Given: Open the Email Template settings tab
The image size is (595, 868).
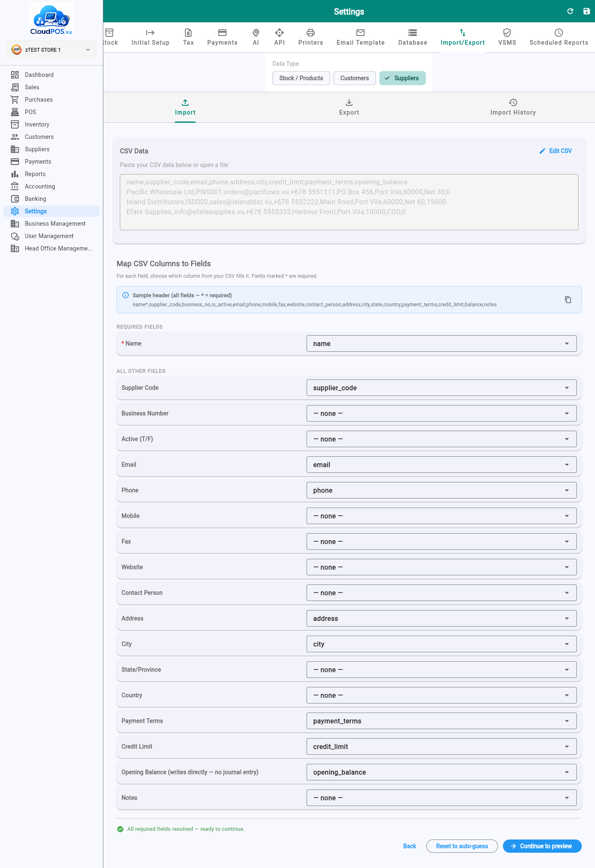Looking at the screenshot, I should (360, 37).
